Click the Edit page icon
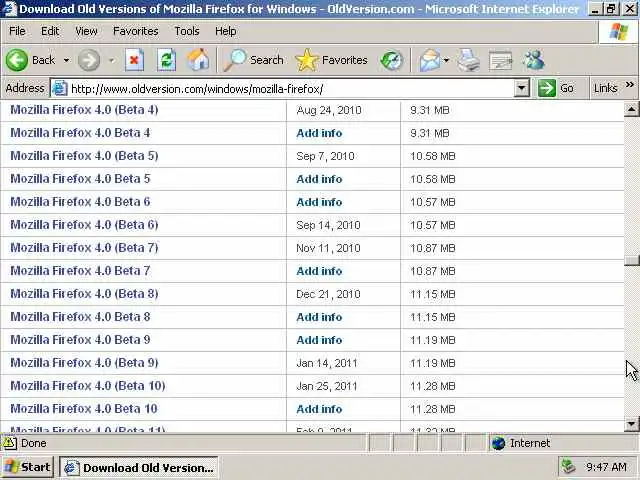Image resolution: width=640 pixels, height=480 pixels. [500, 60]
